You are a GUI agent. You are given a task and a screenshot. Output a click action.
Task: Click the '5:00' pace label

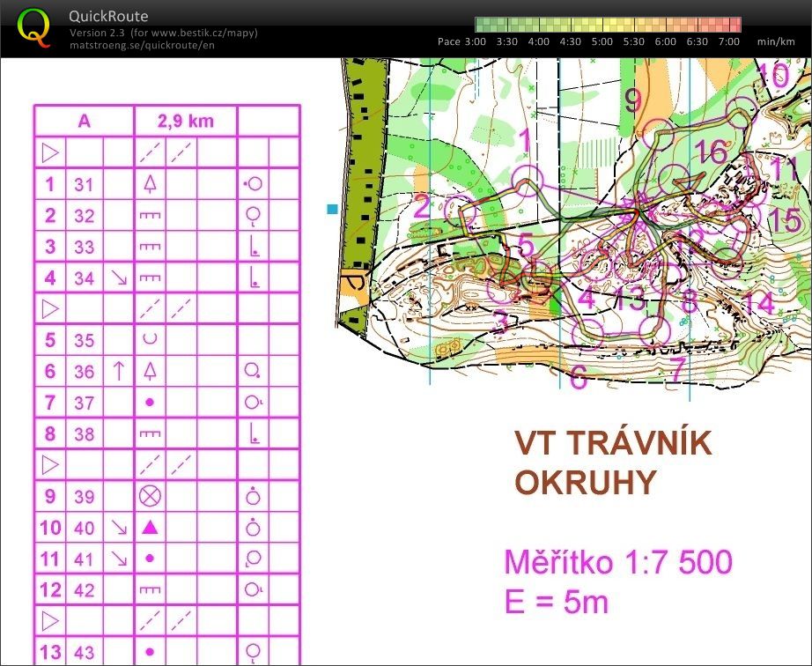pos(602,42)
